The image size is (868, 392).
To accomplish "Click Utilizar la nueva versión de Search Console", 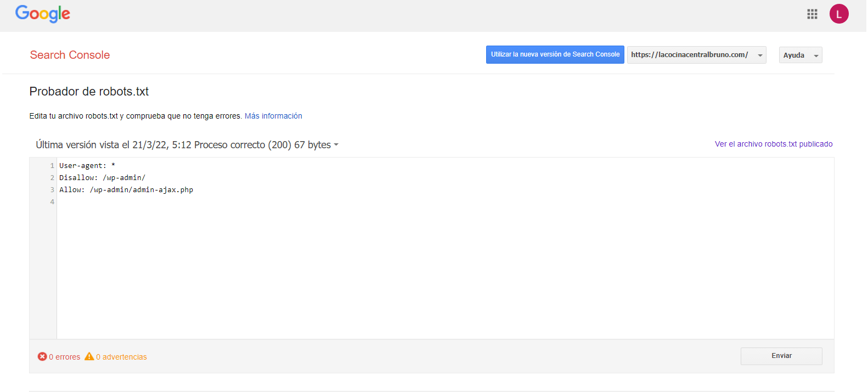I will (555, 54).
